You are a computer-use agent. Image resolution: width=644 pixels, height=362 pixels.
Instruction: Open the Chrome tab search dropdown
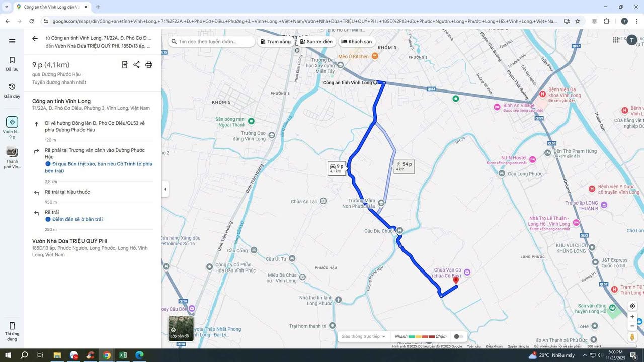pyautogui.click(x=7, y=7)
